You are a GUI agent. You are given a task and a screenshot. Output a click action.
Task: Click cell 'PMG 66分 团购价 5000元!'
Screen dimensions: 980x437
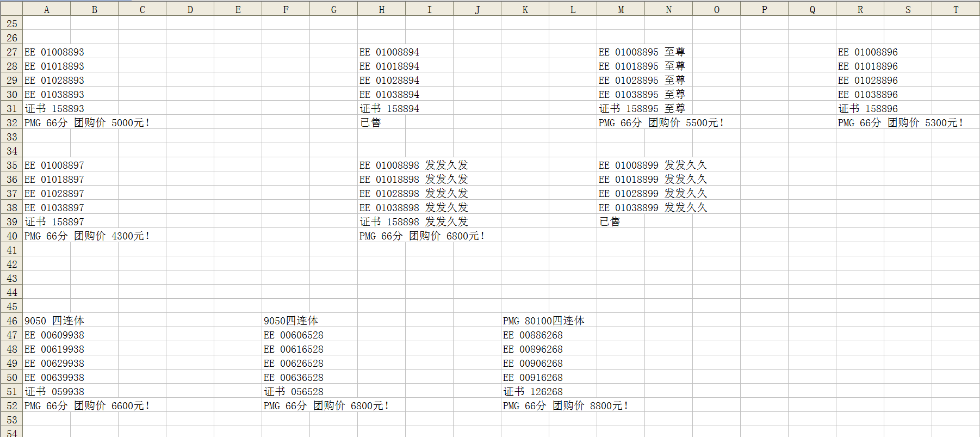[x=87, y=122]
